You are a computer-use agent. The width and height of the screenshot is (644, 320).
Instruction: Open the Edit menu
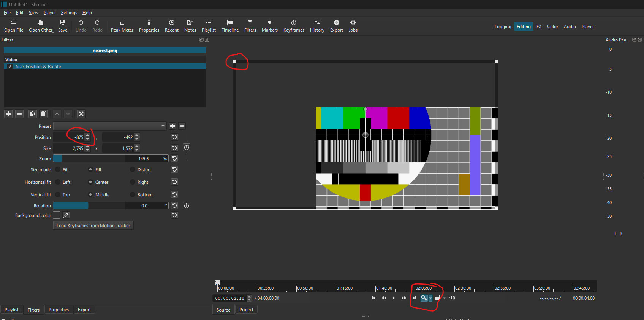[20, 13]
